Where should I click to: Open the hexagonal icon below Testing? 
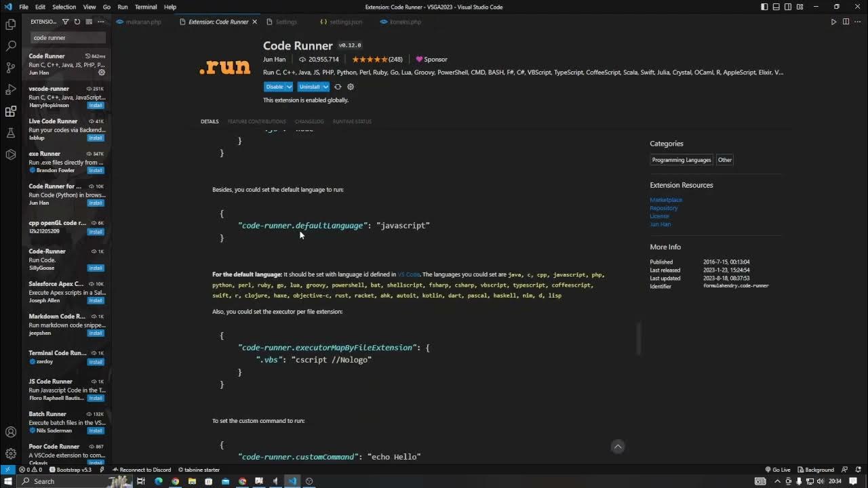(x=10, y=155)
